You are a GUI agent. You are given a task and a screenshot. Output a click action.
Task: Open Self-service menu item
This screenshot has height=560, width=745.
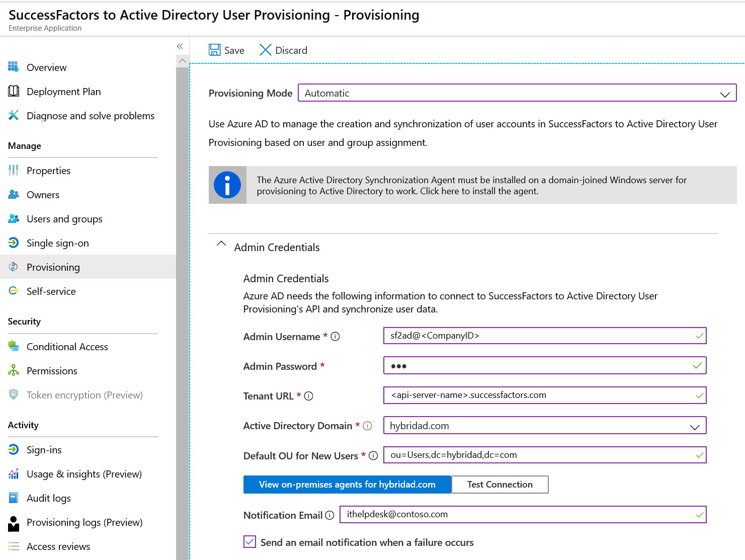tap(51, 291)
